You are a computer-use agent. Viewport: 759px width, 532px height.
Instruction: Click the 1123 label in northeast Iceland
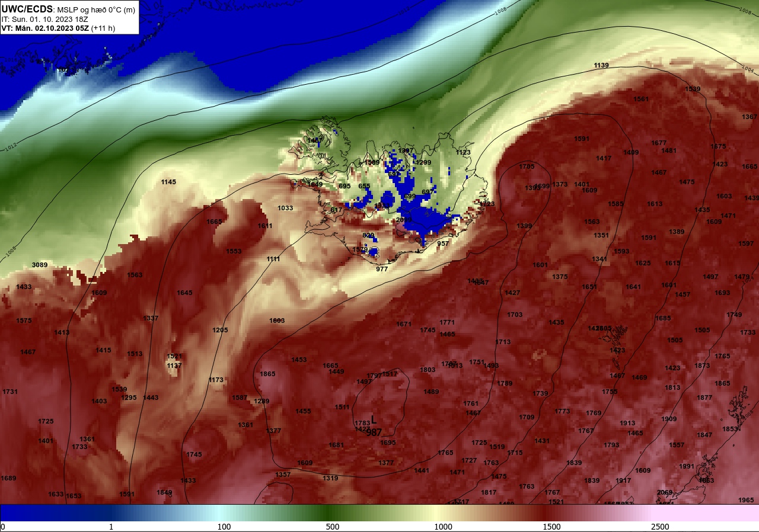pyautogui.click(x=463, y=152)
